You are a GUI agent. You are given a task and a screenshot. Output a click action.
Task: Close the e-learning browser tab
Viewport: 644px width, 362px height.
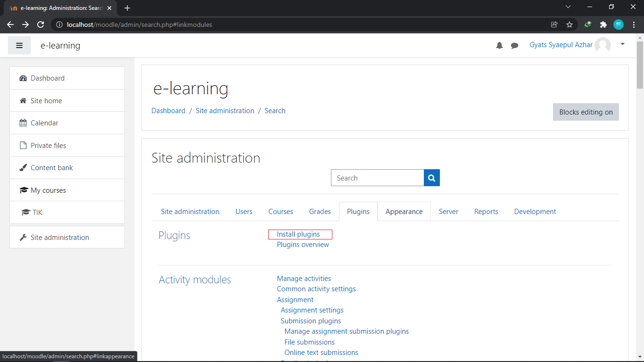coord(109,8)
